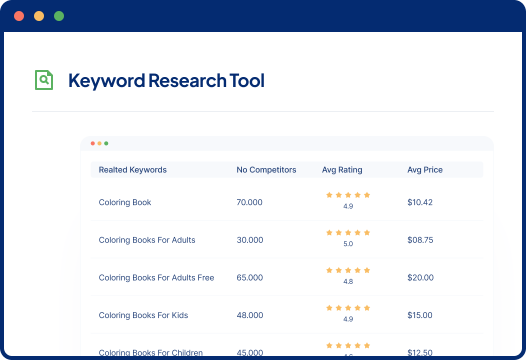526x360 pixels.
Task: Click the 65.000 competitors value
Action: [x=250, y=277]
